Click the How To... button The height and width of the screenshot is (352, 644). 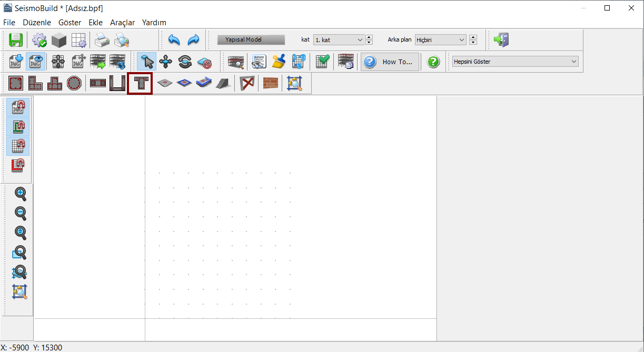click(390, 62)
